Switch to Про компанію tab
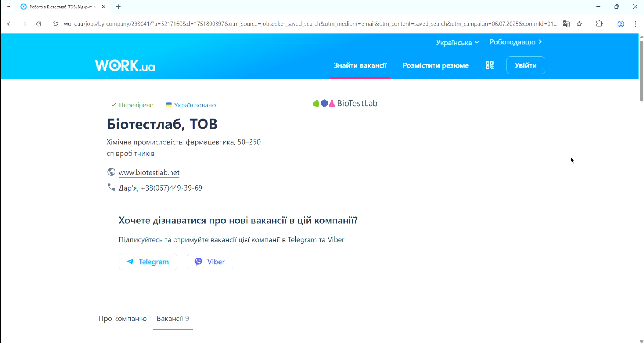 tap(123, 319)
